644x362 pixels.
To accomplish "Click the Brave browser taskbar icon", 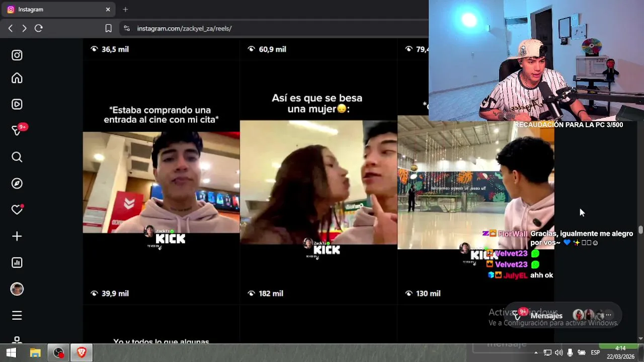I will (82, 353).
